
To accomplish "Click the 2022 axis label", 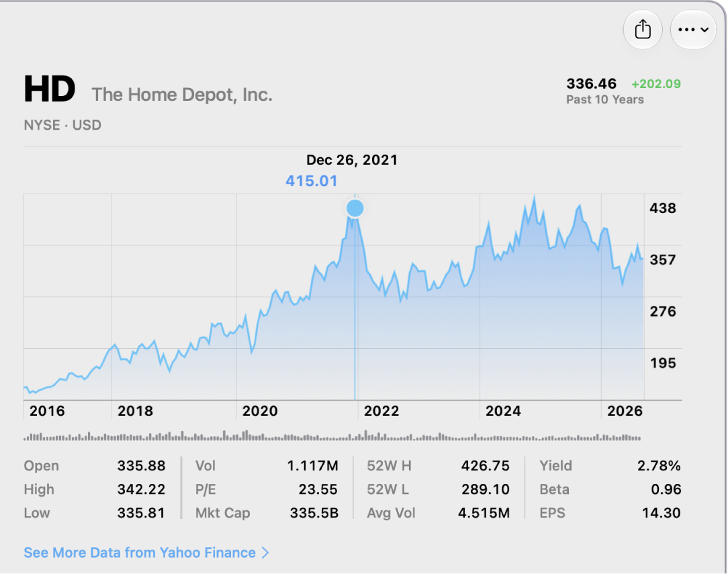I will [381, 411].
